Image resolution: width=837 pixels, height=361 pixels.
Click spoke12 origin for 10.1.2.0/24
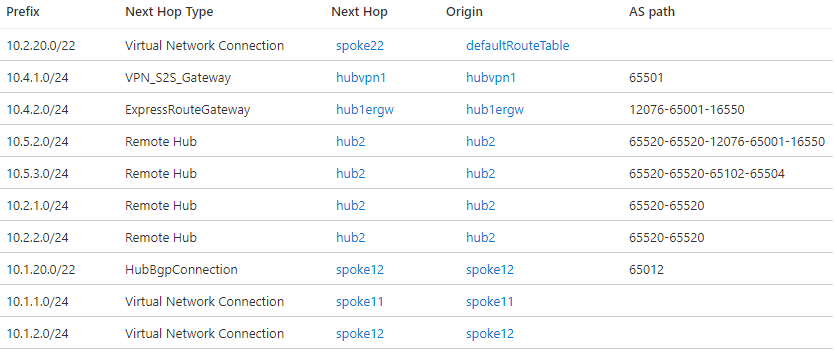point(489,334)
